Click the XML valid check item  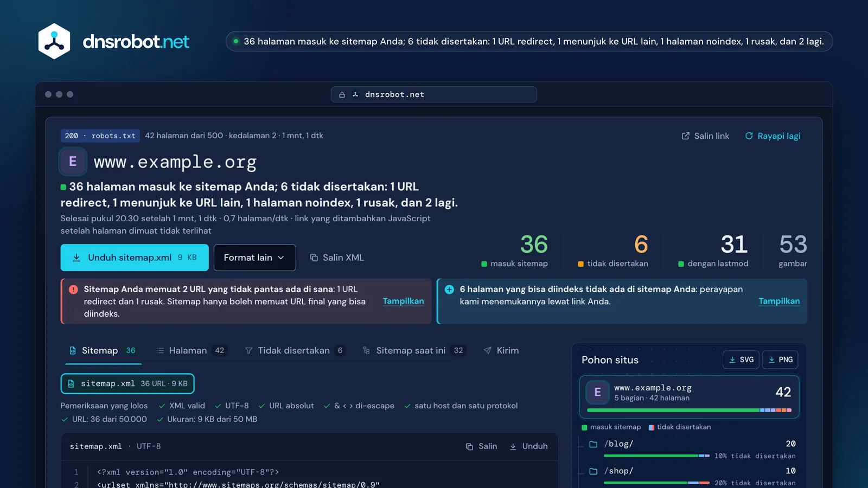coord(182,406)
